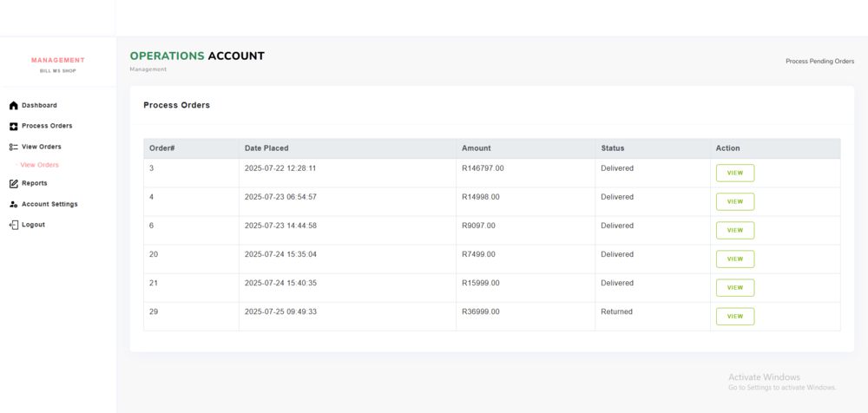Go to Account Settings in sidebar

[49, 205]
